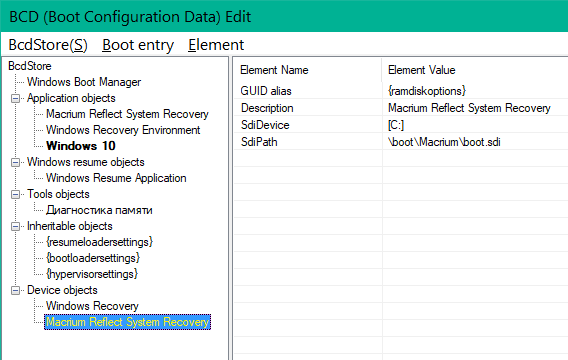Click the \boot\Macrium\boot.sdi path value
The height and width of the screenshot is (360, 568).
click(x=444, y=142)
